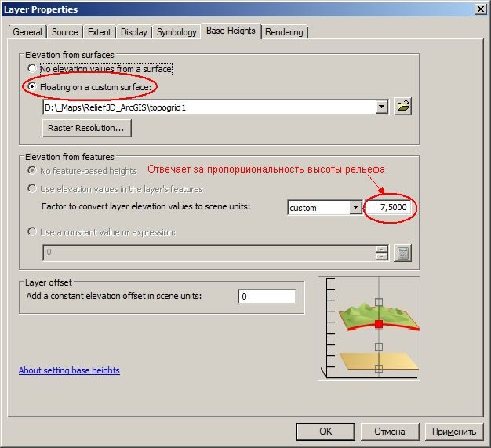Select No feature-based heights radio button
This screenshot has width=491, height=448.
[32, 171]
